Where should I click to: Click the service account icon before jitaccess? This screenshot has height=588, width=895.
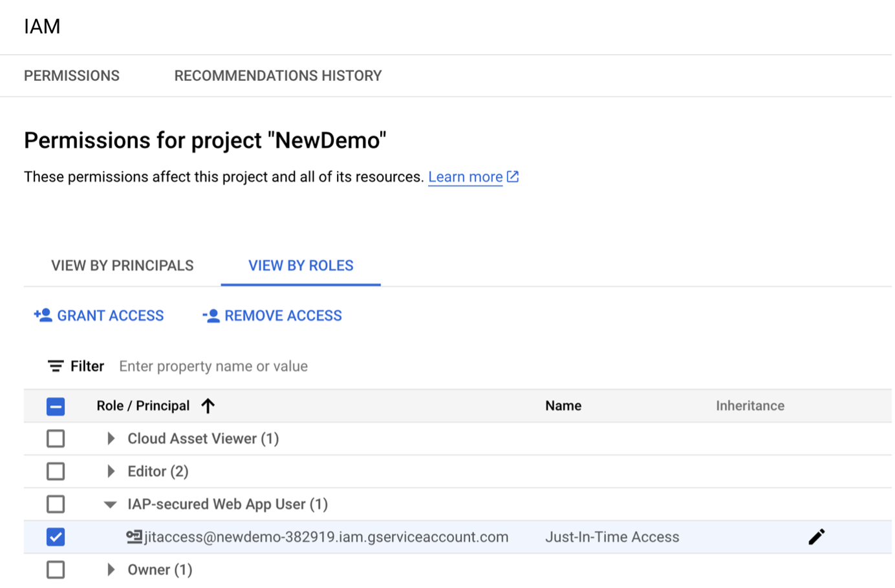tap(134, 537)
